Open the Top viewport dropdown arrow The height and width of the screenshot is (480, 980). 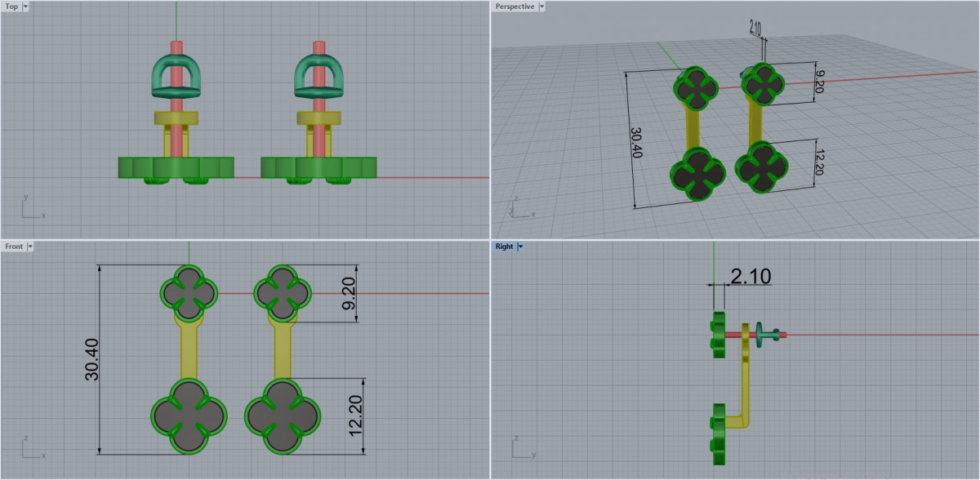[x=25, y=6]
